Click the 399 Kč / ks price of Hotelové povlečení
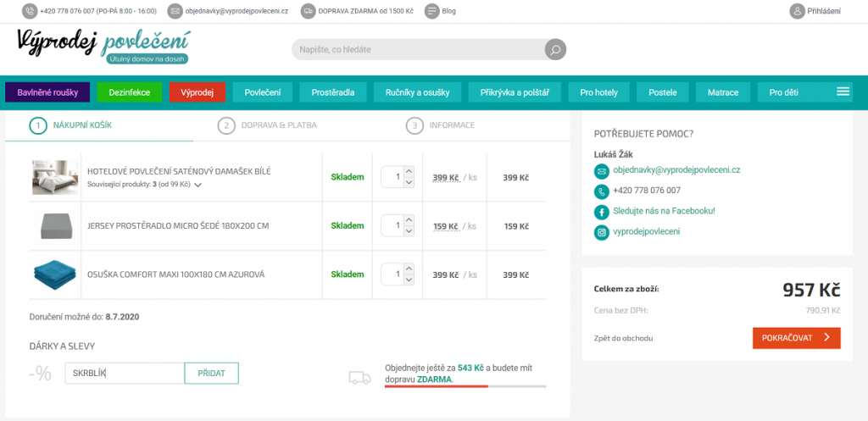 (x=454, y=178)
